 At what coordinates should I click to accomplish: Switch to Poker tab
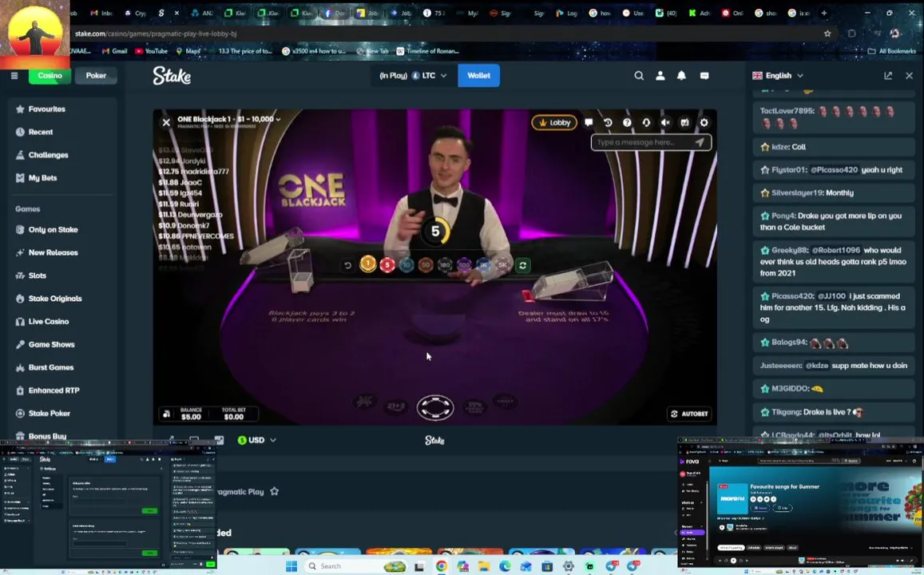tap(96, 75)
